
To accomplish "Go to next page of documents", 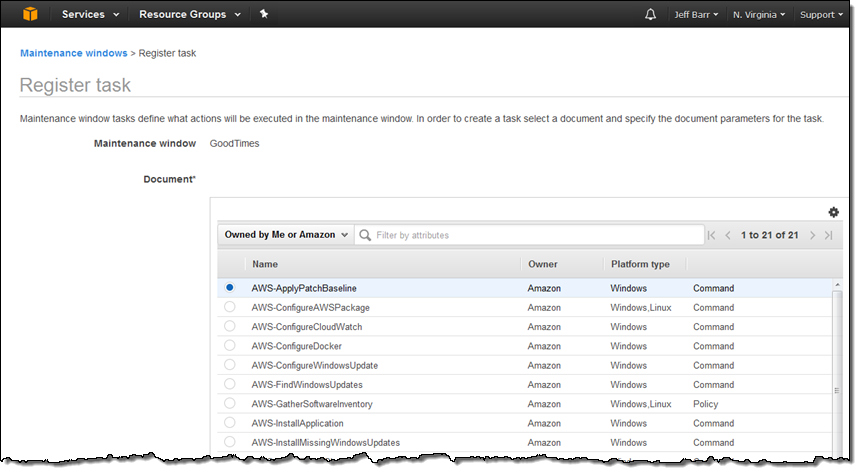I will (x=812, y=235).
